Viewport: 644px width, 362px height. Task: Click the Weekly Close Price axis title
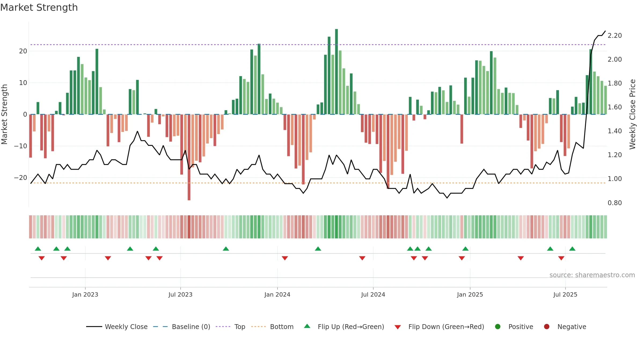coord(632,114)
